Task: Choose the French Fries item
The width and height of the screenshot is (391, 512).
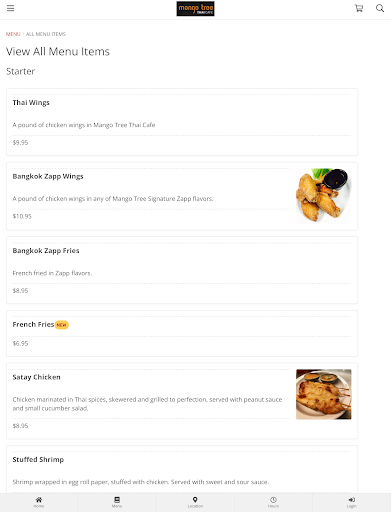Action: pos(182,333)
